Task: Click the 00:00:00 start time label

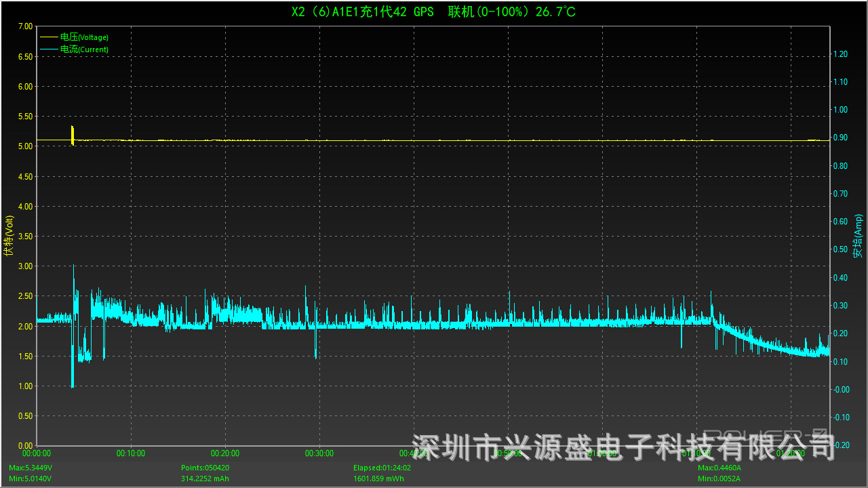Action: coord(37,453)
